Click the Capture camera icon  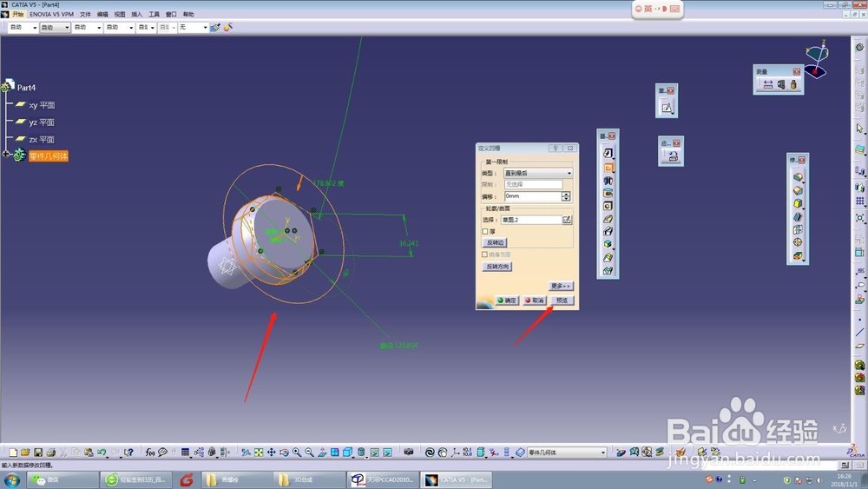click(409, 453)
